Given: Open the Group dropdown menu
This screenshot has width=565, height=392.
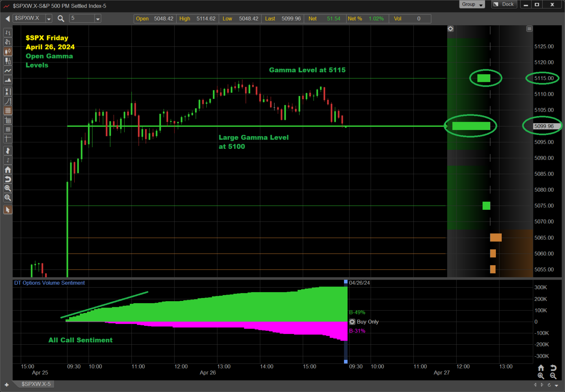Looking at the screenshot, I should [472, 4].
